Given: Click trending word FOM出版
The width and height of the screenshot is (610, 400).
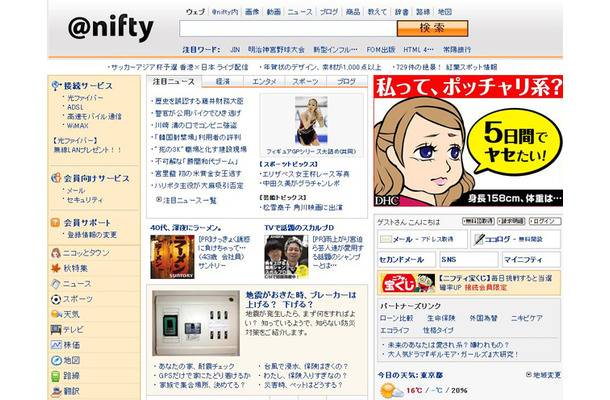Looking at the screenshot, I should (380, 50).
